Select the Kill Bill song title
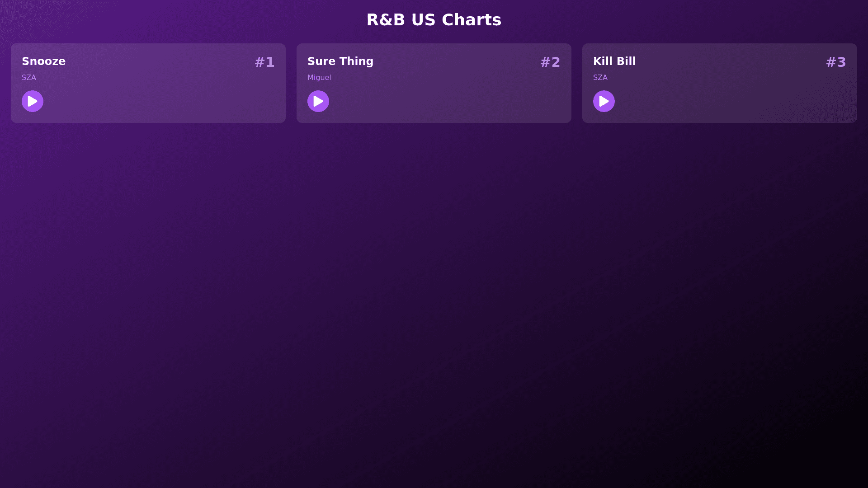This screenshot has width=868, height=488. point(614,61)
